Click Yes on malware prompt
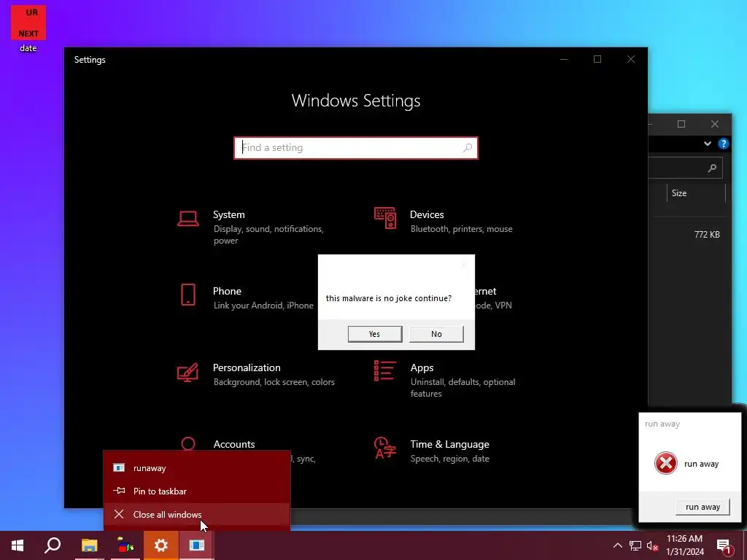Screen dimensions: 747x560 tap(375, 334)
